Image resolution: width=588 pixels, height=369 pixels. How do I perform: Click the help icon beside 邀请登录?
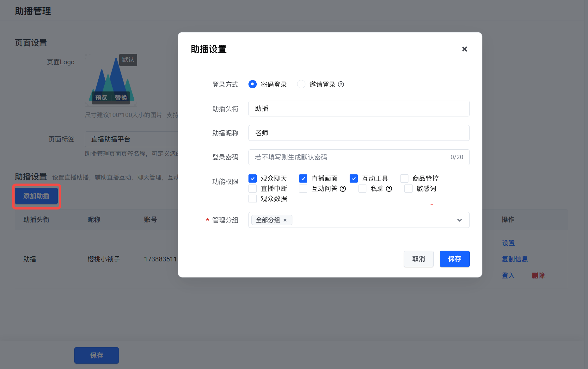click(x=341, y=84)
